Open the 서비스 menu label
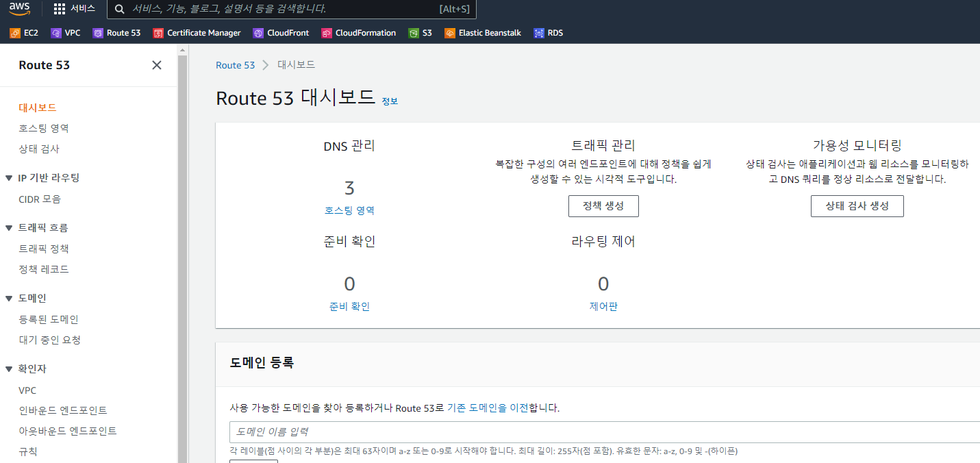The height and width of the screenshot is (463, 980). (x=83, y=9)
